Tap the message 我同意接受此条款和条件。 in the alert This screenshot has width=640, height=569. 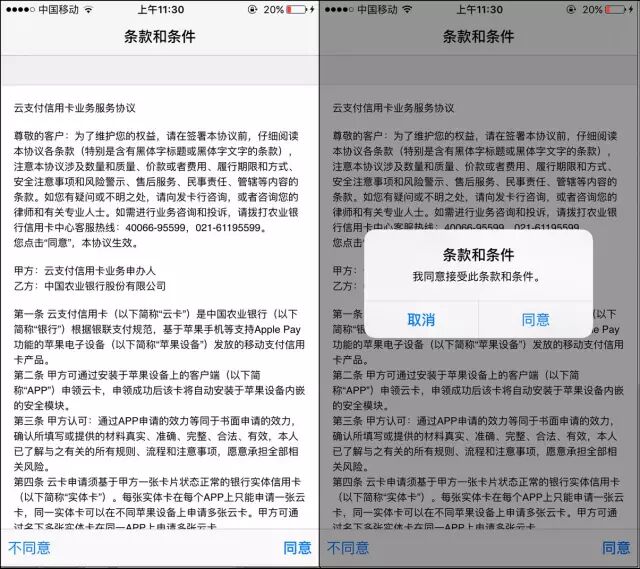point(477,277)
